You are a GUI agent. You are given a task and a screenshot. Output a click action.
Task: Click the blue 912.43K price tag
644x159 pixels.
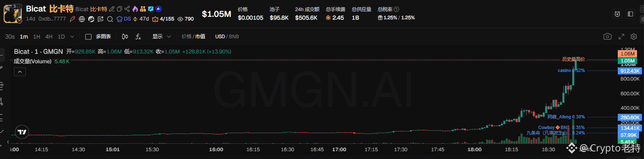630,71
